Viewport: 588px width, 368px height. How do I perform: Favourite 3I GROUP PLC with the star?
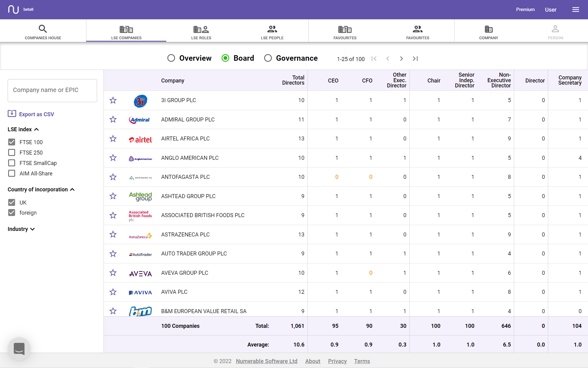click(x=113, y=100)
